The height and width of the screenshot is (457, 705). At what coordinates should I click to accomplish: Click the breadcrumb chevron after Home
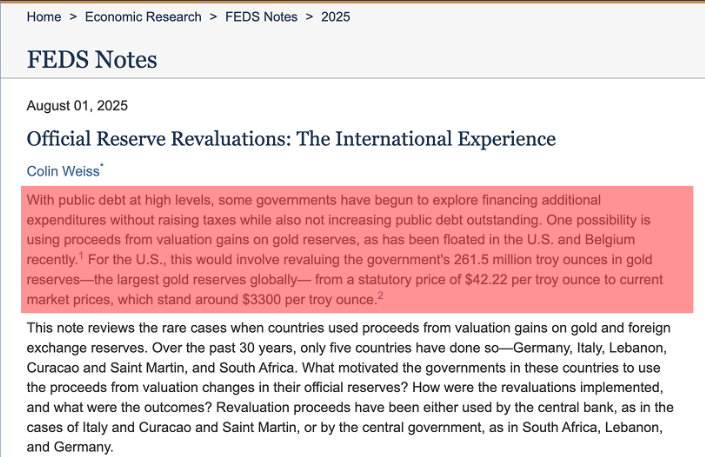click(73, 17)
